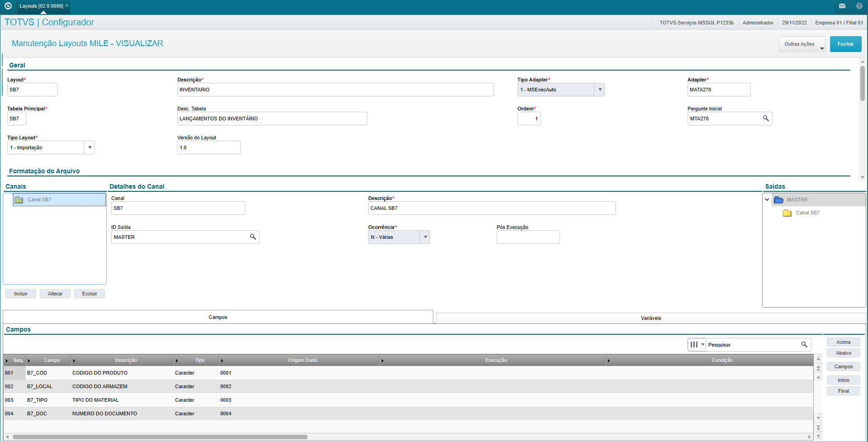Click the Canal SB7 folder icon in Canais
Viewport: 868px width, 442px height.
(19, 200)
